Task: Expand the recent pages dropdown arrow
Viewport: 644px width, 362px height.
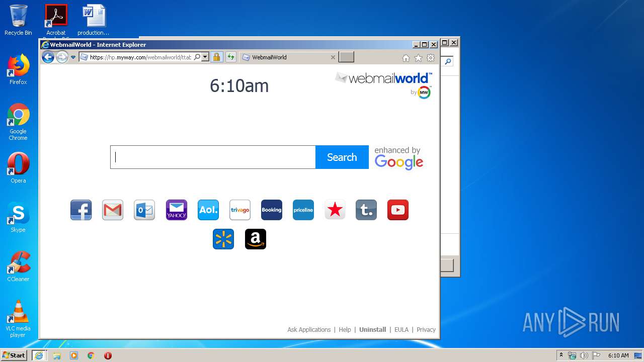Action: [x=73, y=57]
